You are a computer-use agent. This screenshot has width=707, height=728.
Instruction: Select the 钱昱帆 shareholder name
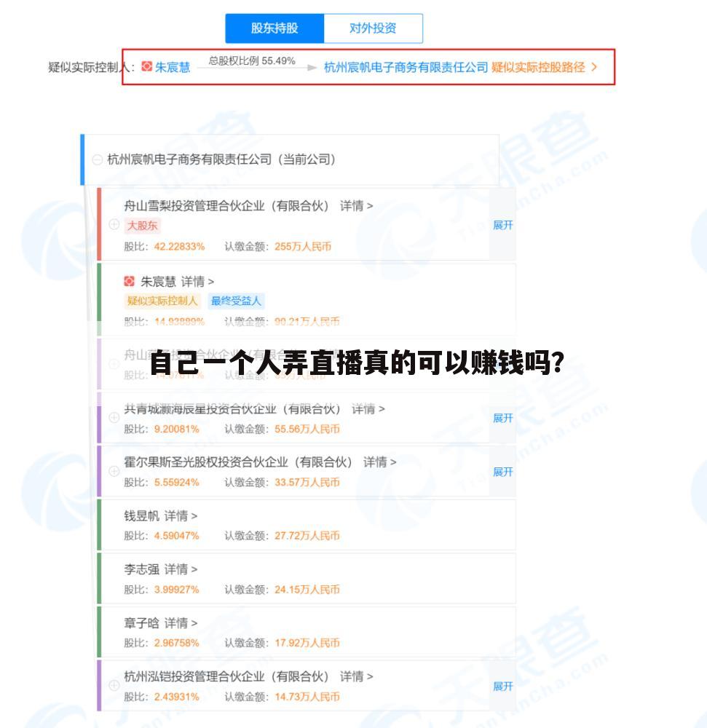click(141, 516)
